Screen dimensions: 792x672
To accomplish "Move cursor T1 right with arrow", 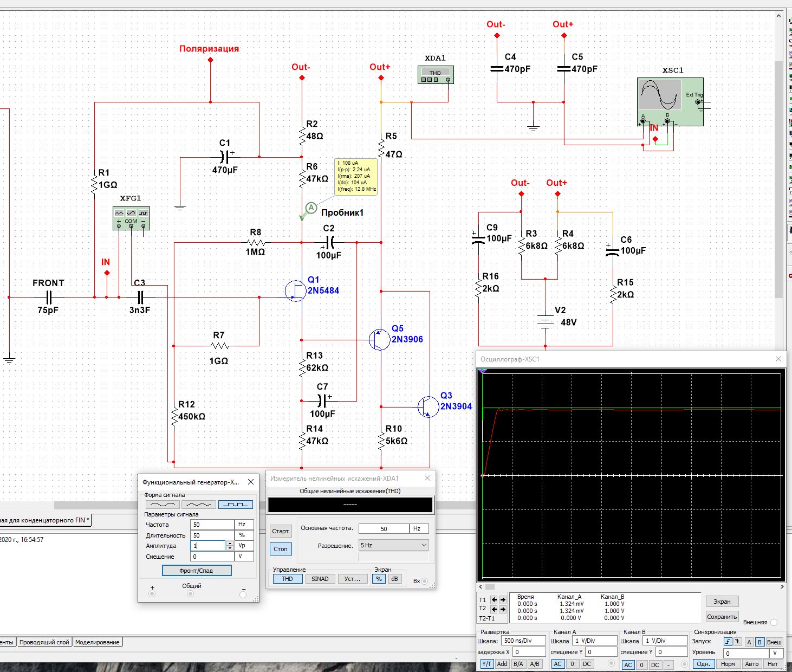I will click(x=503, y=599).
